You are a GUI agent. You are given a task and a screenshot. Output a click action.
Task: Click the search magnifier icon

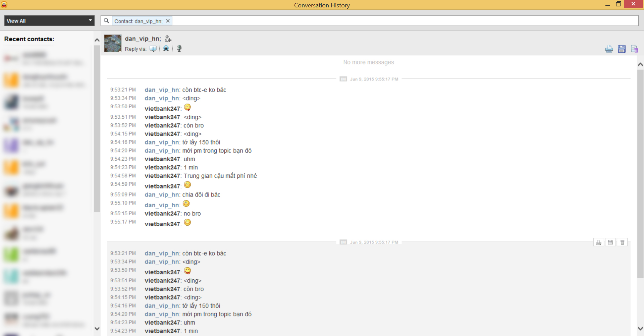pos(106,21)
